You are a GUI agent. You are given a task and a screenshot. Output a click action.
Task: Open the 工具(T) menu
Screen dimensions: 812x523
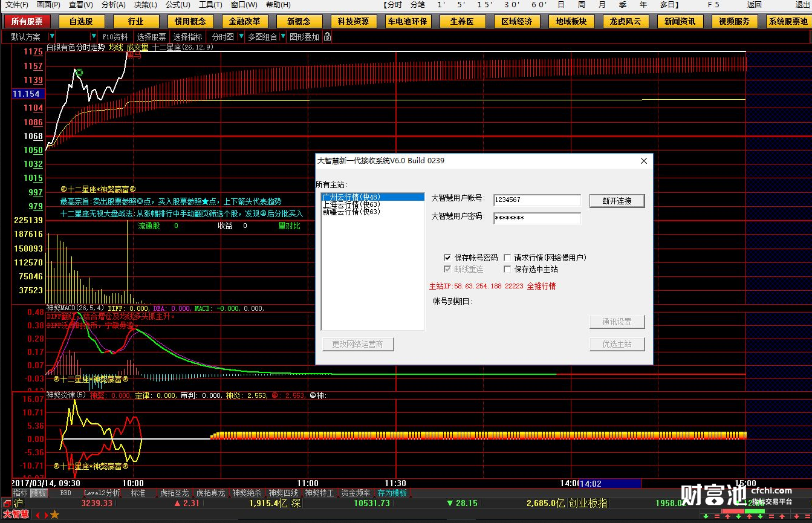210,5
